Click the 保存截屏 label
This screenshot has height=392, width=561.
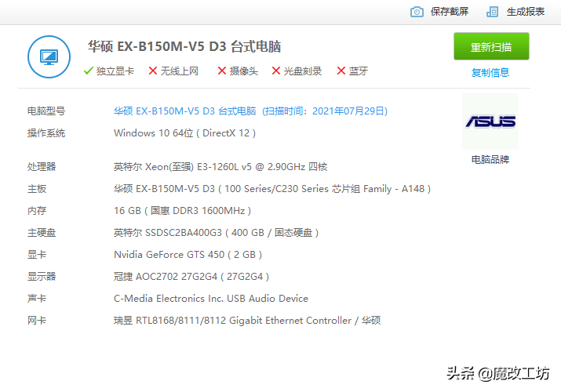[x=450, y=12]
